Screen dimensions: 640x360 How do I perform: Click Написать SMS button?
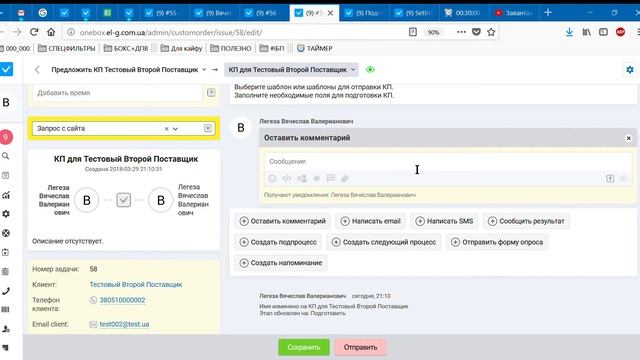pyautogui.click(x=444, y=221)
